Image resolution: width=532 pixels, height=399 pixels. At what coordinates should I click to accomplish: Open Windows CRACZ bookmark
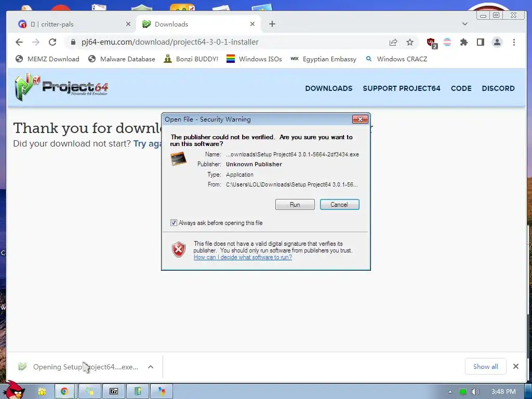click(x=396, y=59)
